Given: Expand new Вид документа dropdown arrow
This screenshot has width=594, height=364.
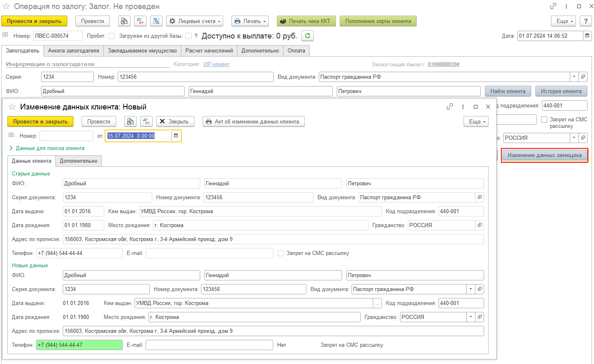Looking at the screenshot, I should pyautogui.click(x=471, y=289).
